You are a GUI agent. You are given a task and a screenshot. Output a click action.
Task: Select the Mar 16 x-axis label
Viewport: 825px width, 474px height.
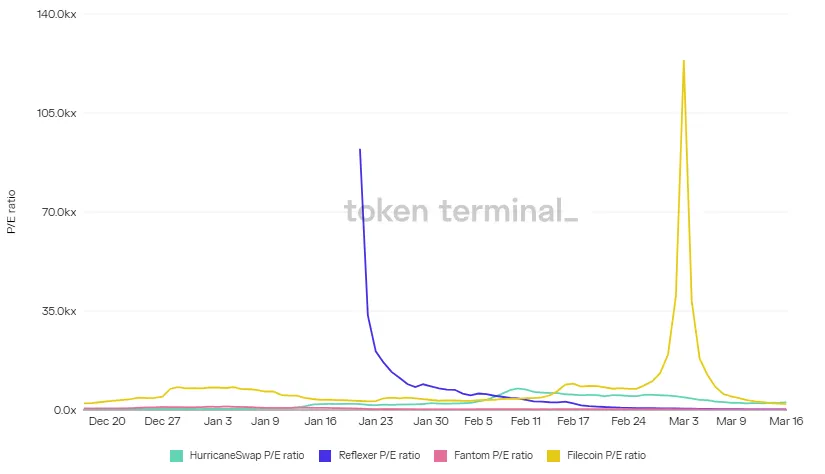pyautogui.click(x=786, y=421)
